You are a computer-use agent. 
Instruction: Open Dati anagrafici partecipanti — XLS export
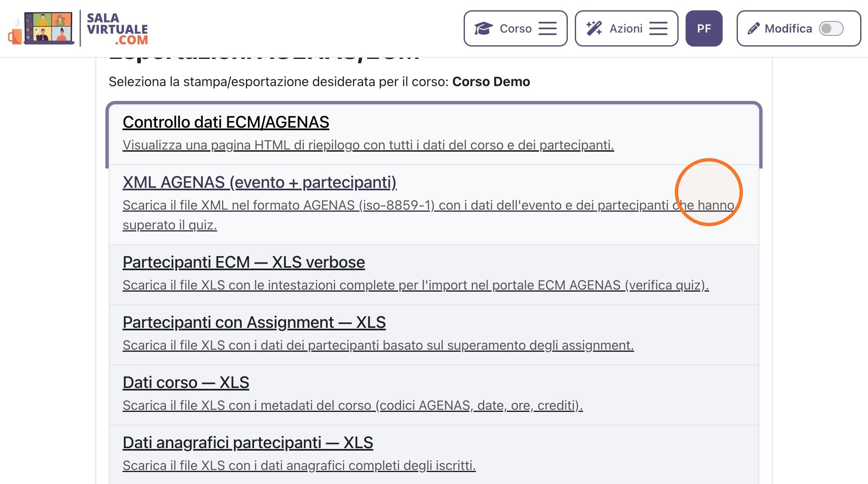pos(248,443)
